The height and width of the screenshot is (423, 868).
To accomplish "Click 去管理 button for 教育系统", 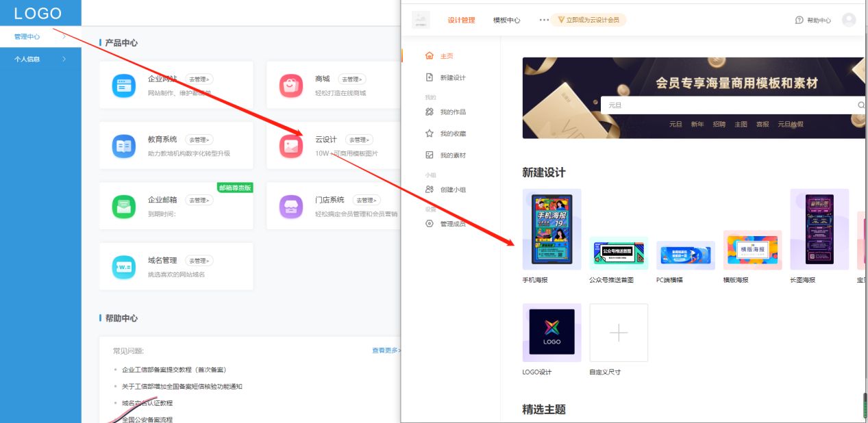I will point(199,140).
